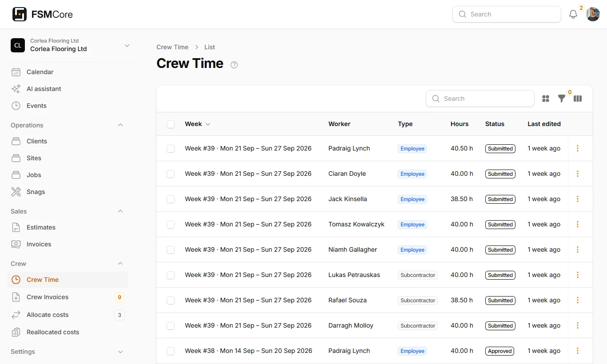Open the Estimates page link

click(x=68, y=227)
